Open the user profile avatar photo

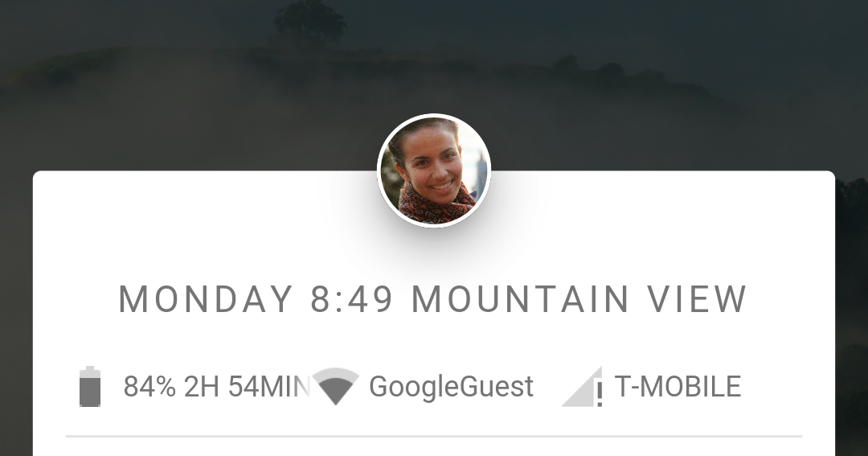[433, 170]
